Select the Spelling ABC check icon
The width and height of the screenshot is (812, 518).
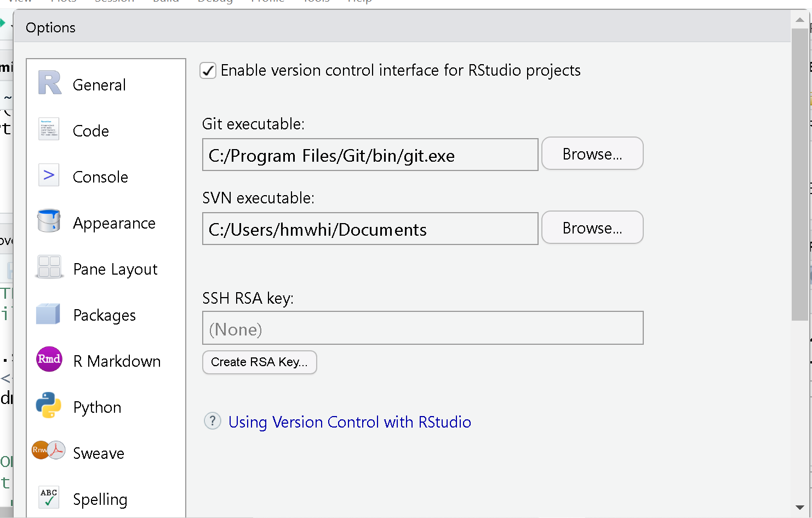(x=49, y=497)
